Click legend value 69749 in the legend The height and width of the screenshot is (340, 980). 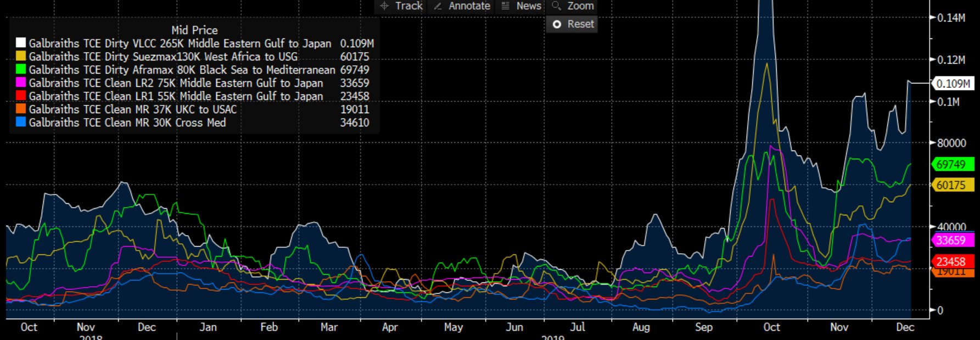(x=355, y=70)
